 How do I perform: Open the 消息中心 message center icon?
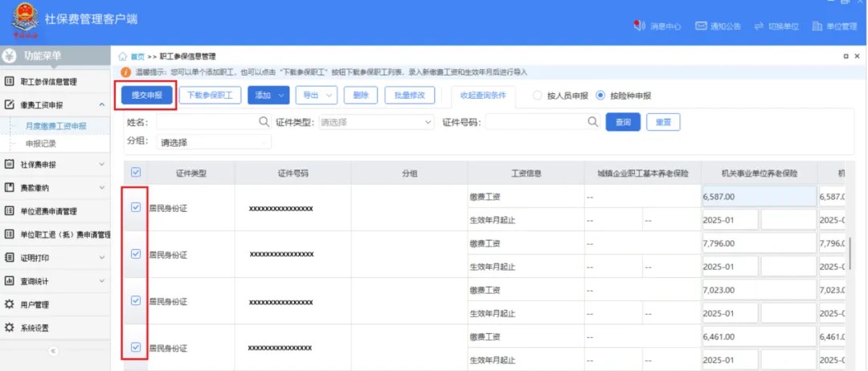[640, 26]
